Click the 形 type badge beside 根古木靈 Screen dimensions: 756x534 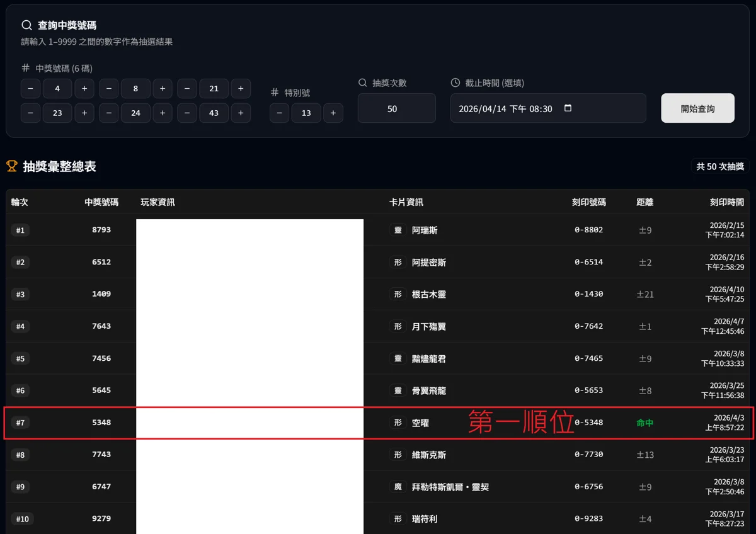click(398, 294)
